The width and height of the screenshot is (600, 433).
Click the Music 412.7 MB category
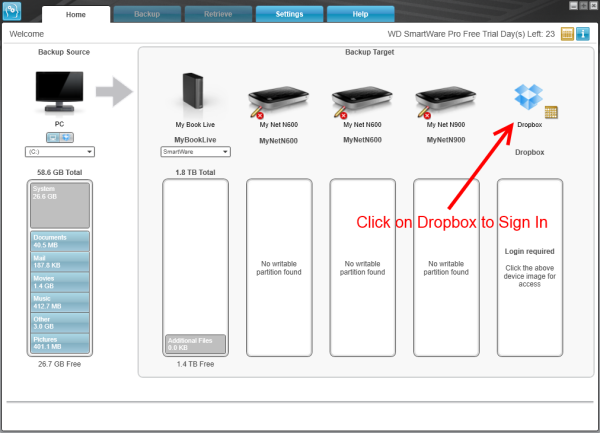(x=60, y=302)
